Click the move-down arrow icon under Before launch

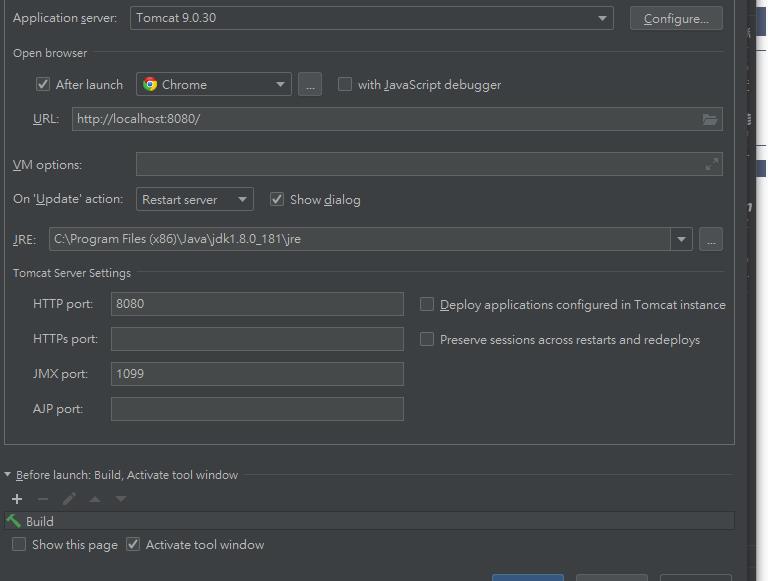121,499
